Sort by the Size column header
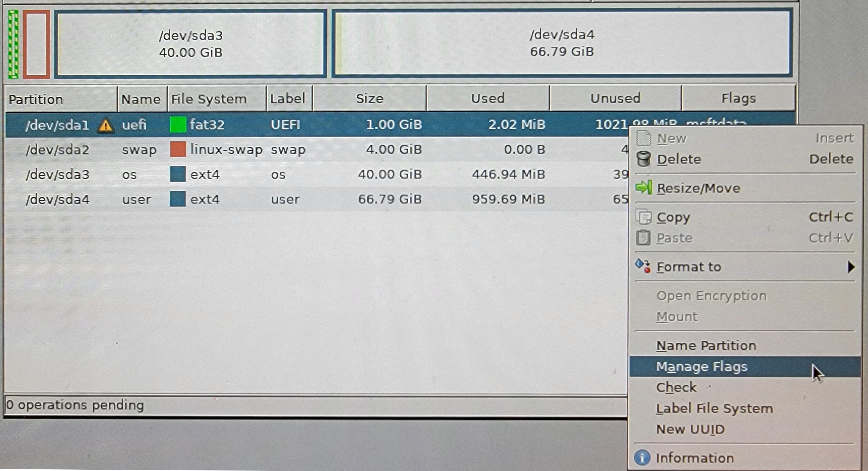This screenshot has width=868, height=471. coord(369,99)
